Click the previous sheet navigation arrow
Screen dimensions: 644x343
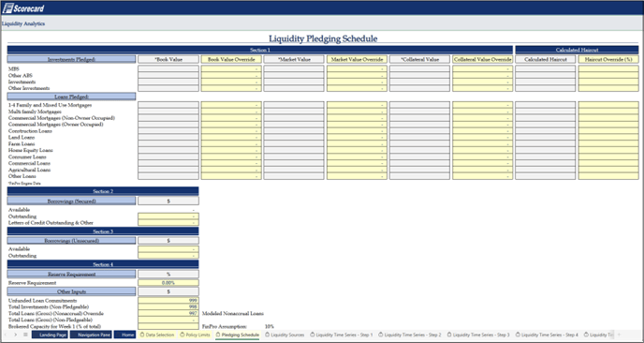[7, 335]
